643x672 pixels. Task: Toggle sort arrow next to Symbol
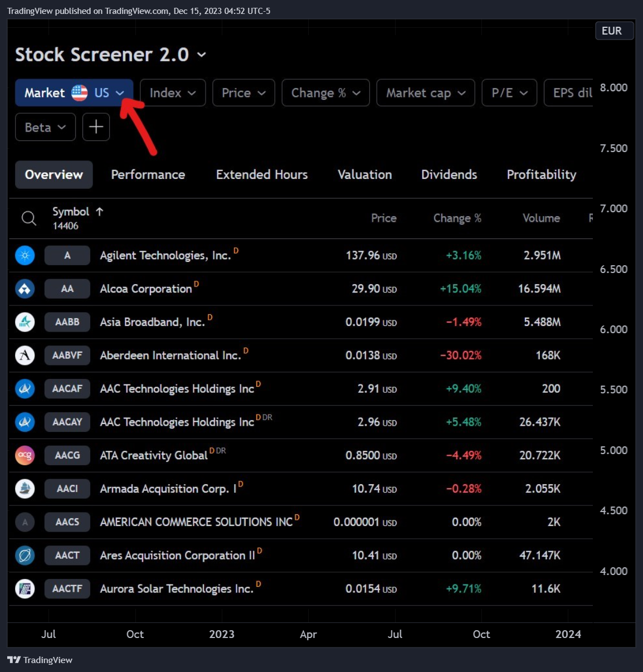click(100, 212)
